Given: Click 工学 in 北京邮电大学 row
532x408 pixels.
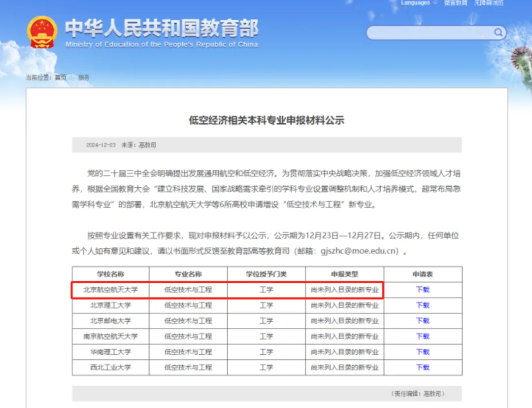Looking at the screenshot, I should 266,321.
